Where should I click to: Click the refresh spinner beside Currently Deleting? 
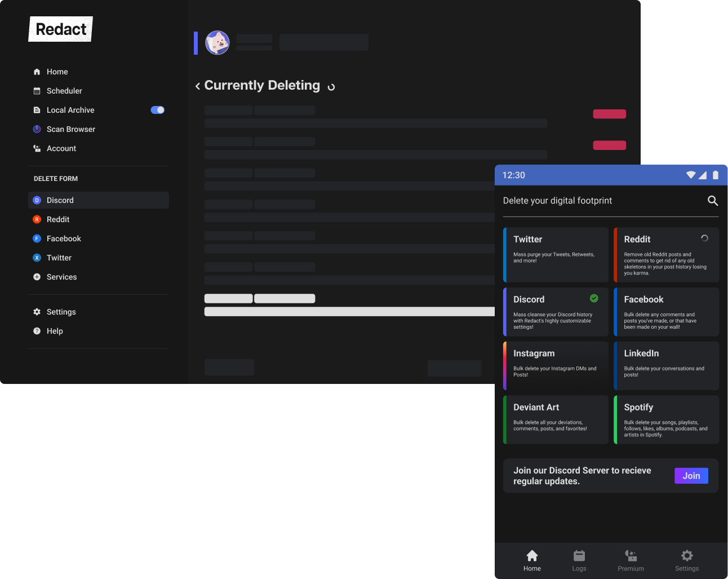(x=331, y=87)
